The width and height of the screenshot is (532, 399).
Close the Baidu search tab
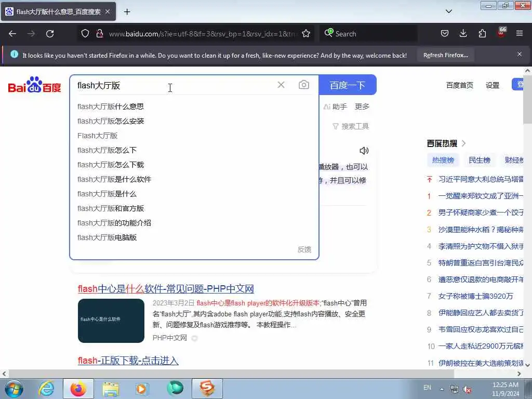108,12
